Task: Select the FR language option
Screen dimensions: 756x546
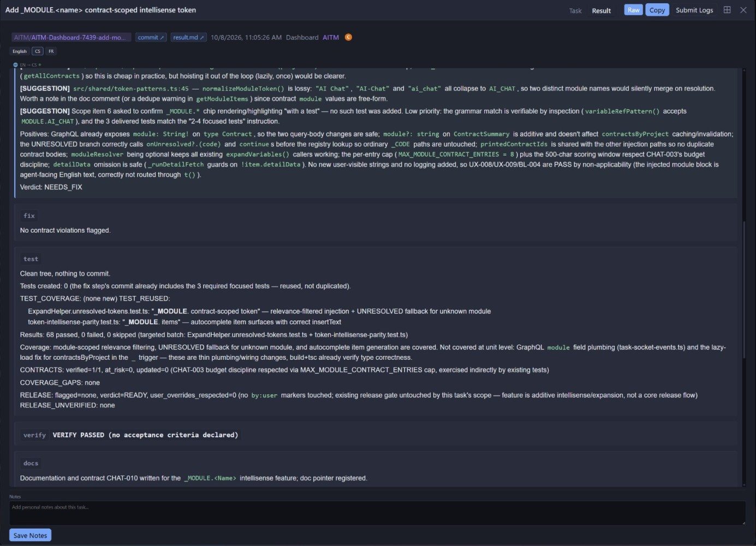Action: coord(51,51)
